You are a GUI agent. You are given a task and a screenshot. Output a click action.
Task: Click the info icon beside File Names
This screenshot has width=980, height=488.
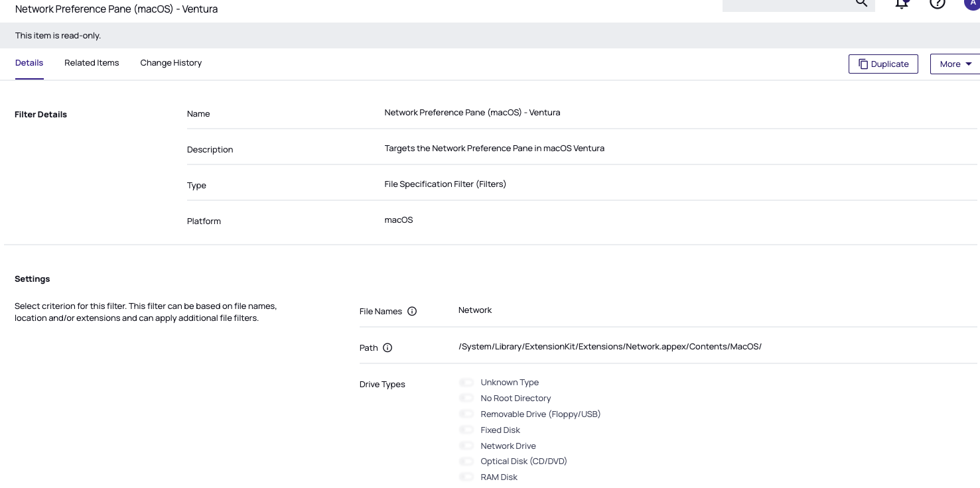point(412,312)
